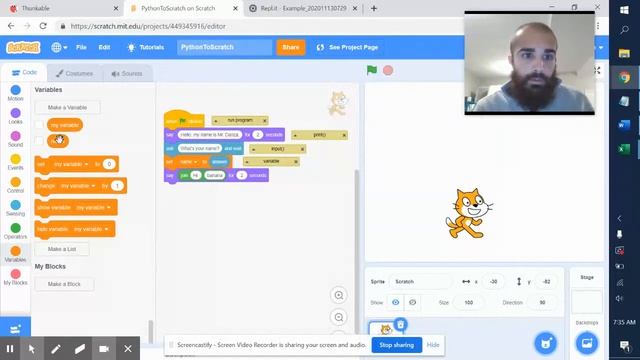The image size is (640, 360).
Task: Open the Edit menu
Action: click(104, 47)
